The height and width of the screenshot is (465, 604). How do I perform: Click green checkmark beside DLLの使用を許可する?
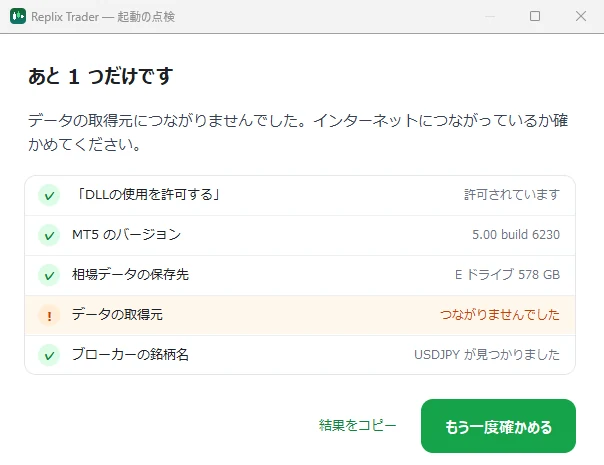[49, 195]
